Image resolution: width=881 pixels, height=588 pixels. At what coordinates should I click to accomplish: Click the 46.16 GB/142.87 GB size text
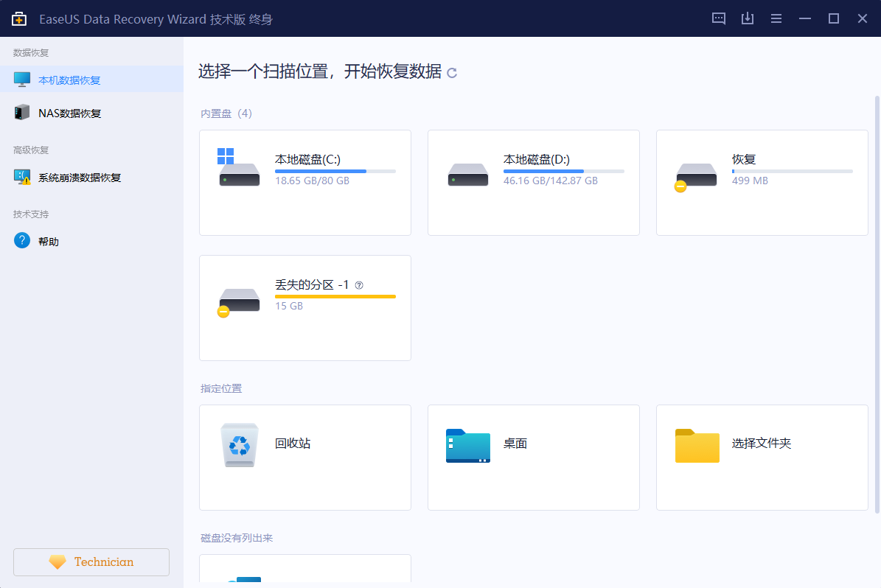(550, 181)
